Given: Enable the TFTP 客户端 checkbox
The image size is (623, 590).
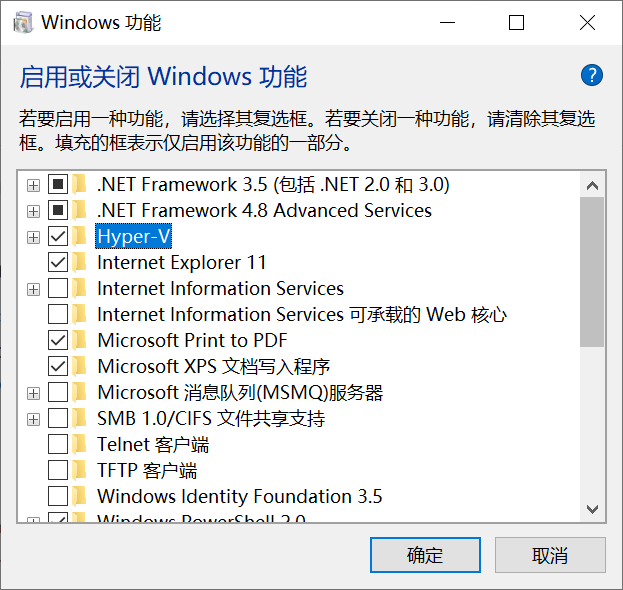Looking at the screenshot, I should pos(58,471).
